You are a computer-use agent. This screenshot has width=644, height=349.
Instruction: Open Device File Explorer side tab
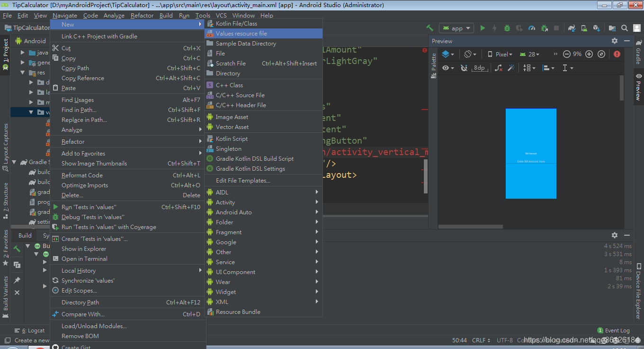pyautogui.click(x=638, y=291)
